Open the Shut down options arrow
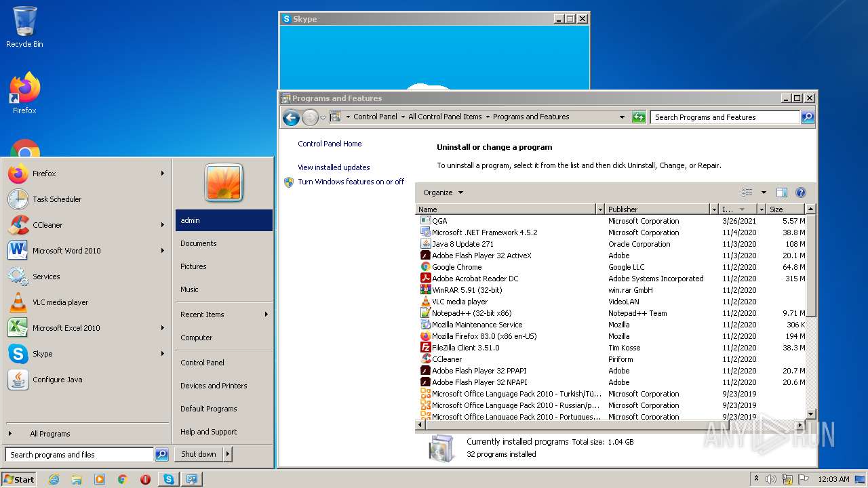 (228, 454)
